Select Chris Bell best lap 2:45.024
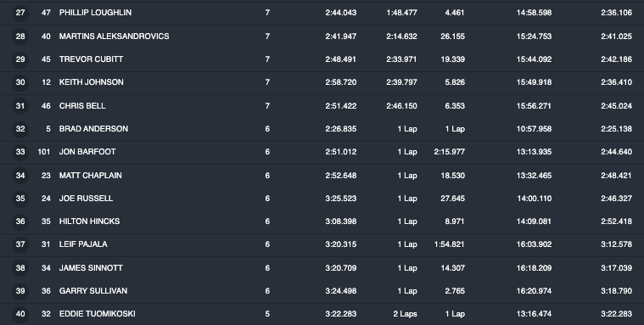 coord(616,106)
